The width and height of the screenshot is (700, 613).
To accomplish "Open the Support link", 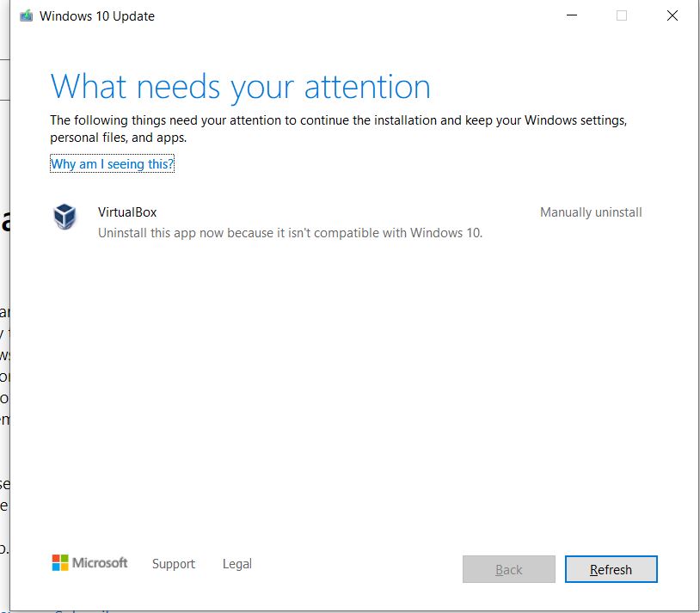I will [174, 563].
